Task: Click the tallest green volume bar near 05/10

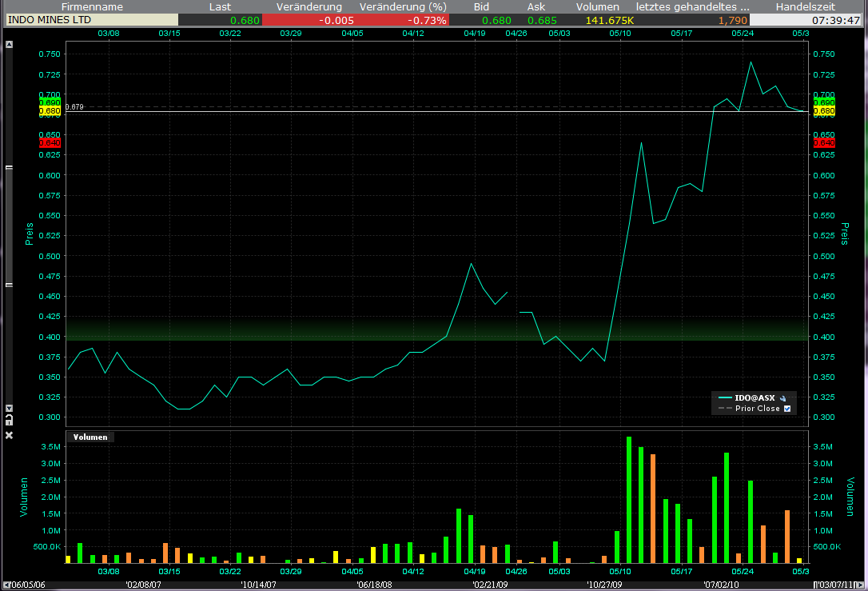Action: point(629,500)
